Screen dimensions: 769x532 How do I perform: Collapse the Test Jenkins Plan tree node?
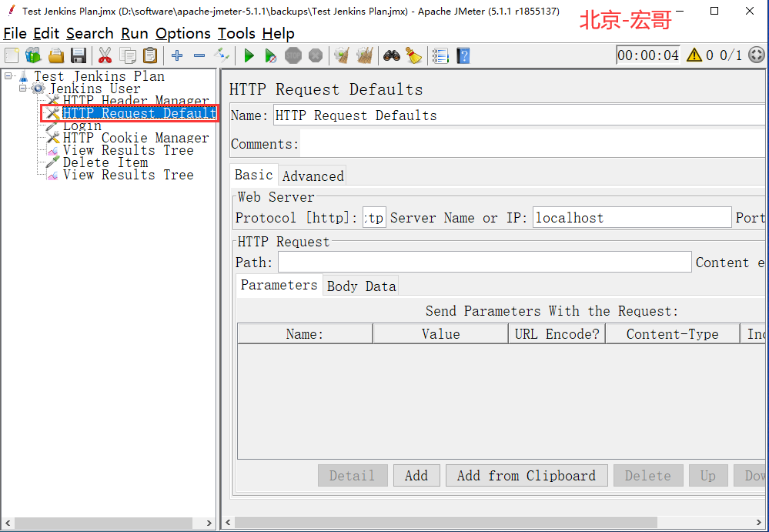pos(8,76)
